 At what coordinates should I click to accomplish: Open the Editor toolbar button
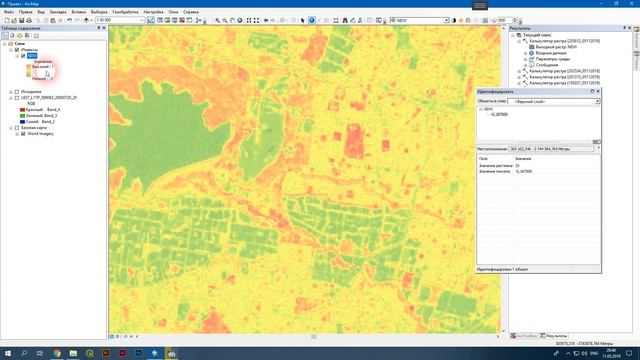(x=150, y=20)
